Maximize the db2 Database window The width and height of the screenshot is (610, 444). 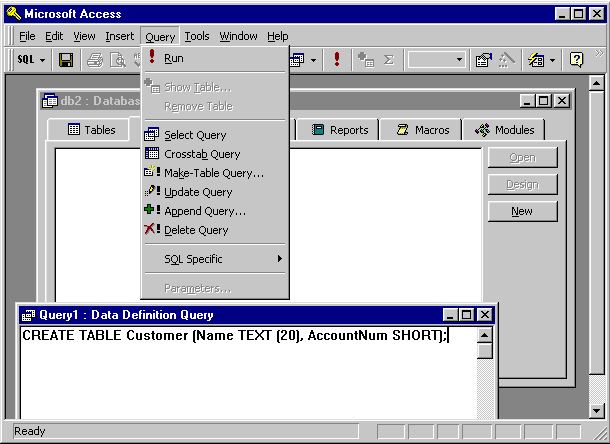[544, 101]
